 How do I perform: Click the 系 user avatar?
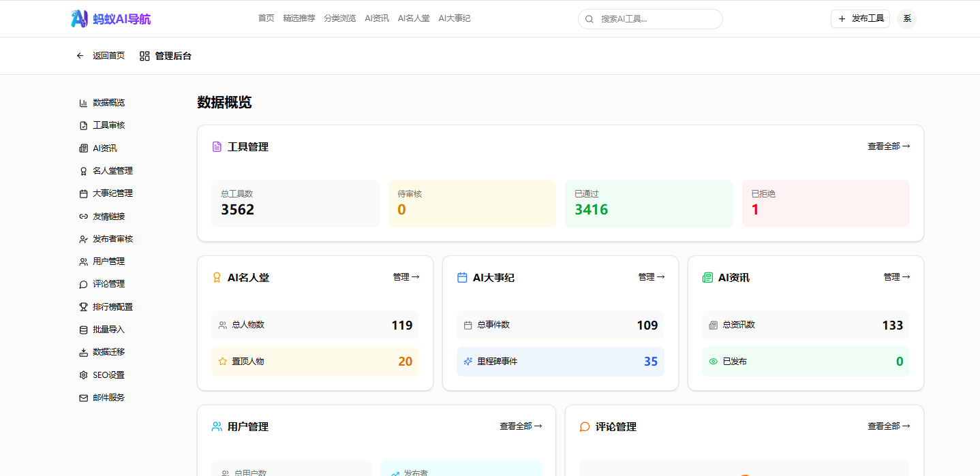907,18
